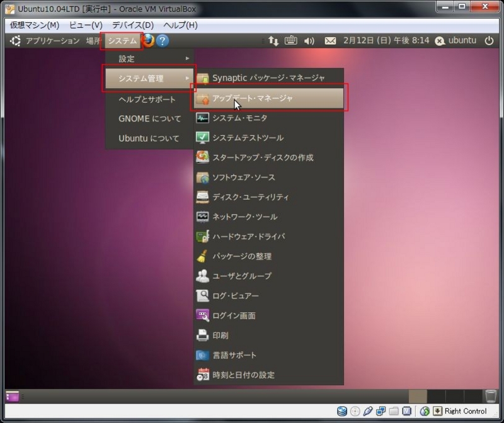
Task: Open ハードウェア・ドライバ icon
Action: pyautogui.click(x=202, y=237)
